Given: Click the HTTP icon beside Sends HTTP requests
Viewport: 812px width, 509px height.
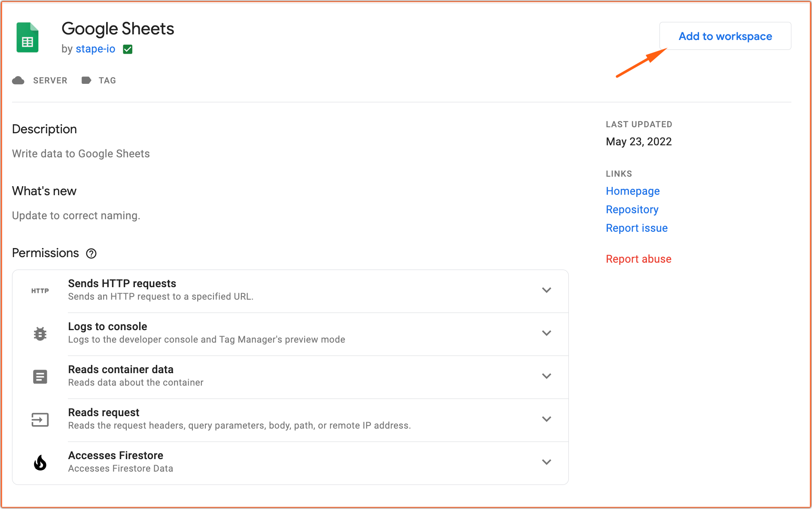Looking at the screenshot, I should point(40,291).
